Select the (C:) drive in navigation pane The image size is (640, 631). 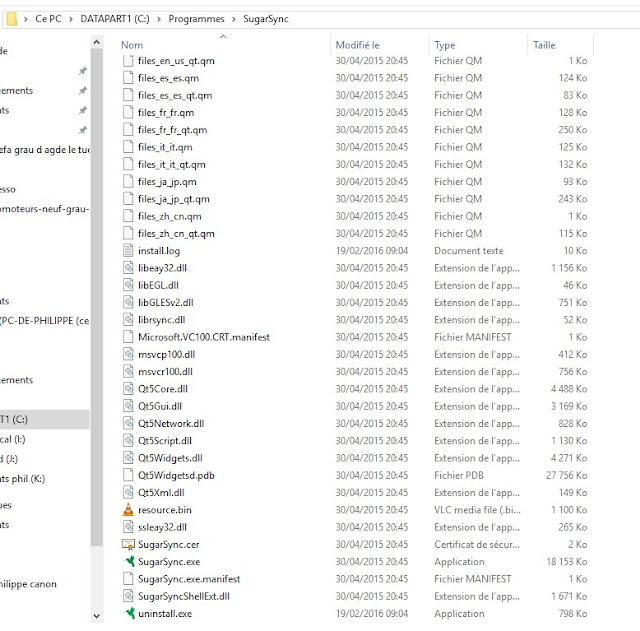tap(44, 419)
